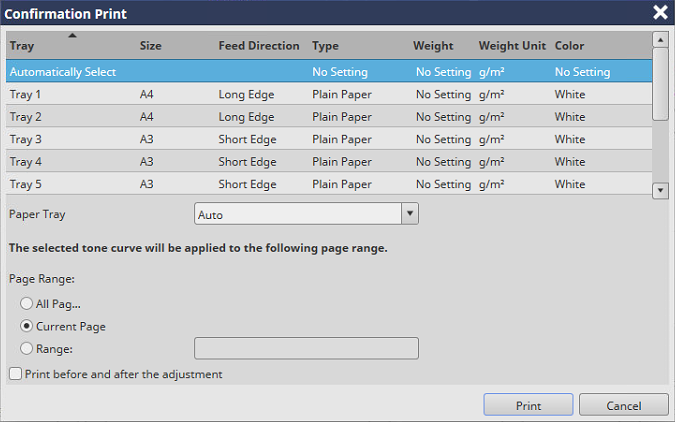Click the sort arrow above Tray column
This screenshot has width=675, height=422.
[71, 35]
